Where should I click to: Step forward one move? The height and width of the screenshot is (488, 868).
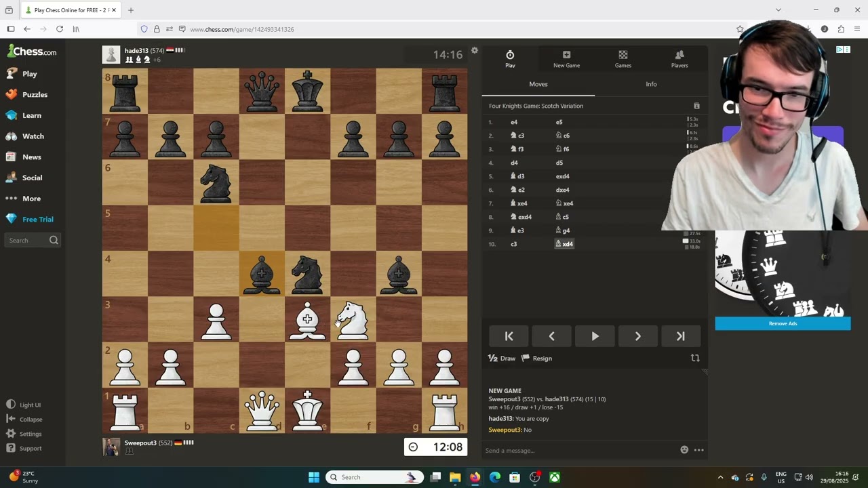pyautogui.click(x=637, y=336)
